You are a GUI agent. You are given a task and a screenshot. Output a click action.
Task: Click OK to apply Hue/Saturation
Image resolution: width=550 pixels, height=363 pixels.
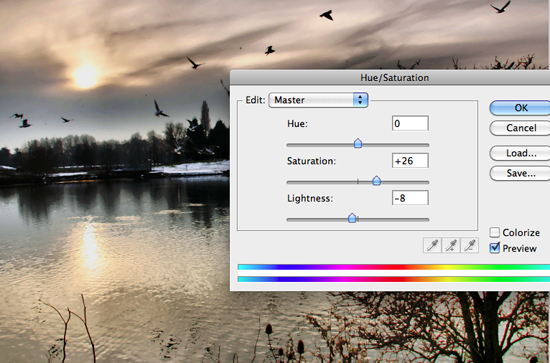click(520, 108)
